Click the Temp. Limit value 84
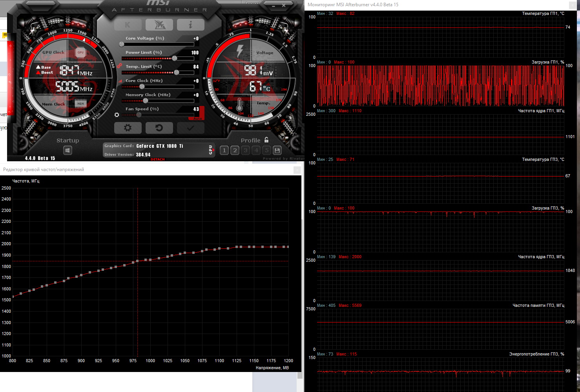This screenshot has height=392, width=580. [x=196, y=67]
